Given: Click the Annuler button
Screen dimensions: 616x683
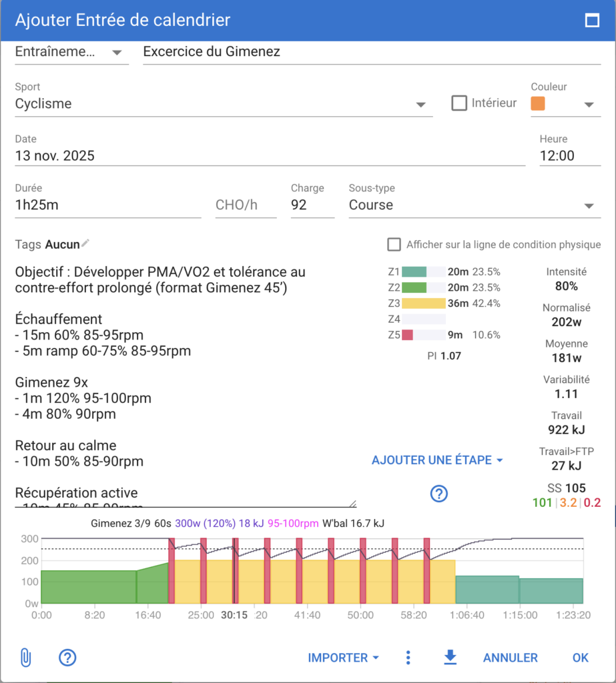Looking at the screenshot, I should pos(510,658).
